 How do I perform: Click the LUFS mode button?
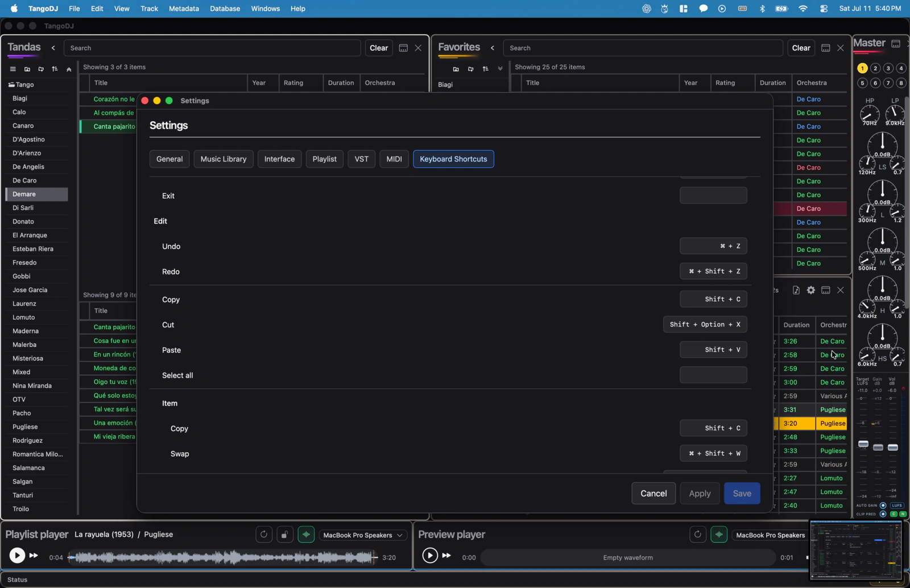(x=897, y=505)
